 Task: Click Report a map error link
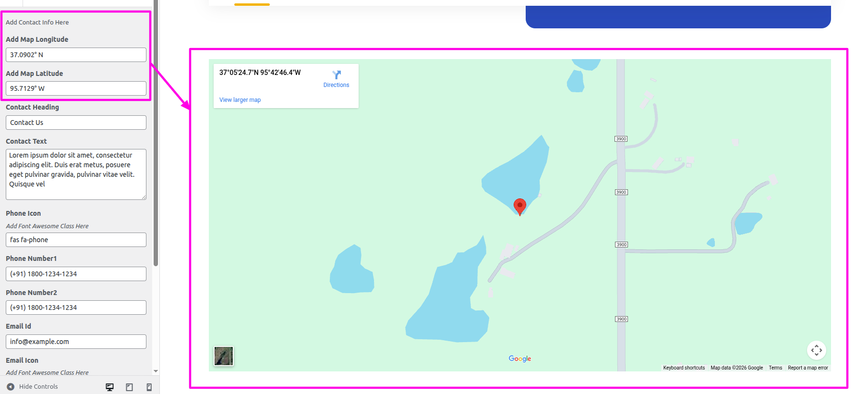pyautogui.click(x=808, y=368)
